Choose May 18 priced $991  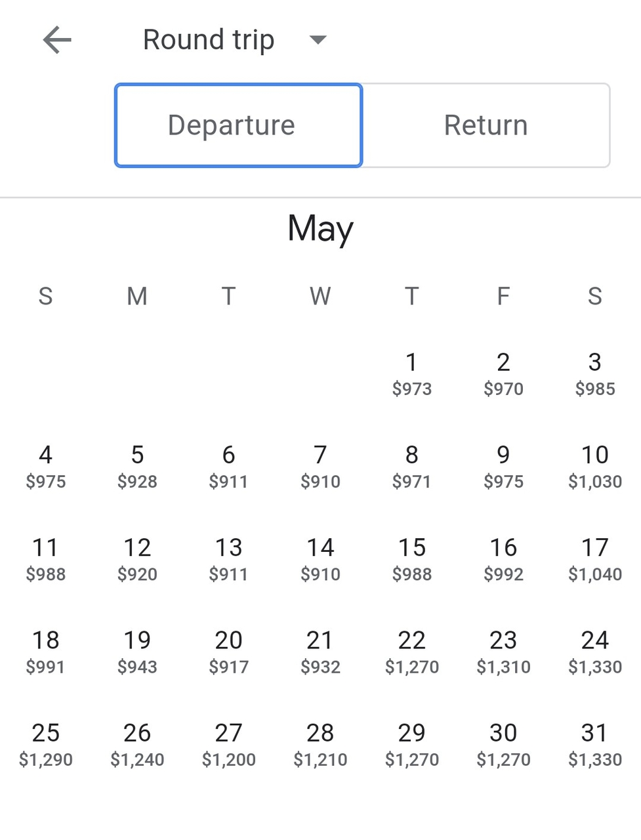pyautogui.click(x=45, y=652)
